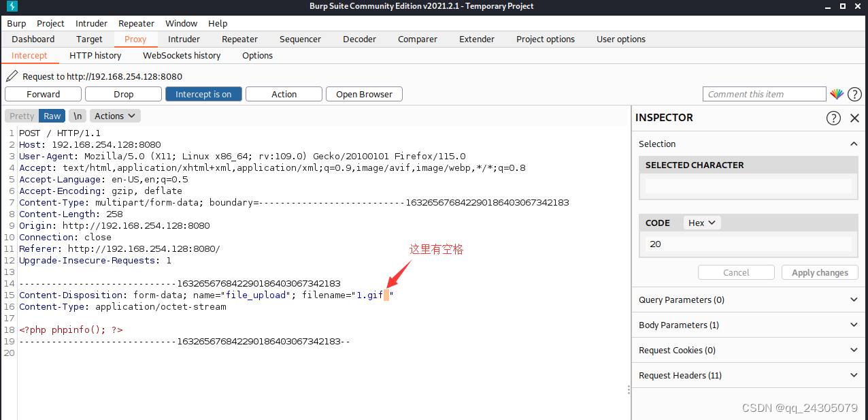Image resolution: width=868 pixels, height=420 pixels.
Task: Open the Project menu
Action: click(x=51, y=23)
